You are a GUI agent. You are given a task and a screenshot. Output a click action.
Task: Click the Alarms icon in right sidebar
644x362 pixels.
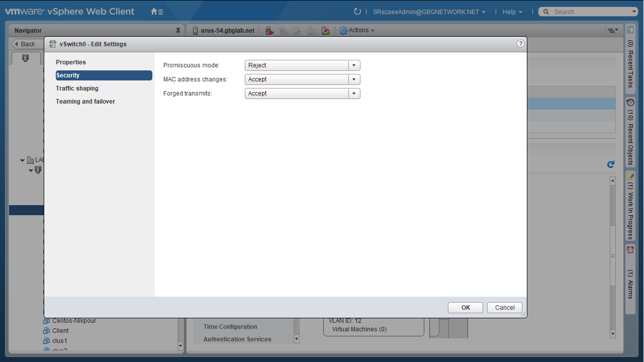[x=630, y=250]
